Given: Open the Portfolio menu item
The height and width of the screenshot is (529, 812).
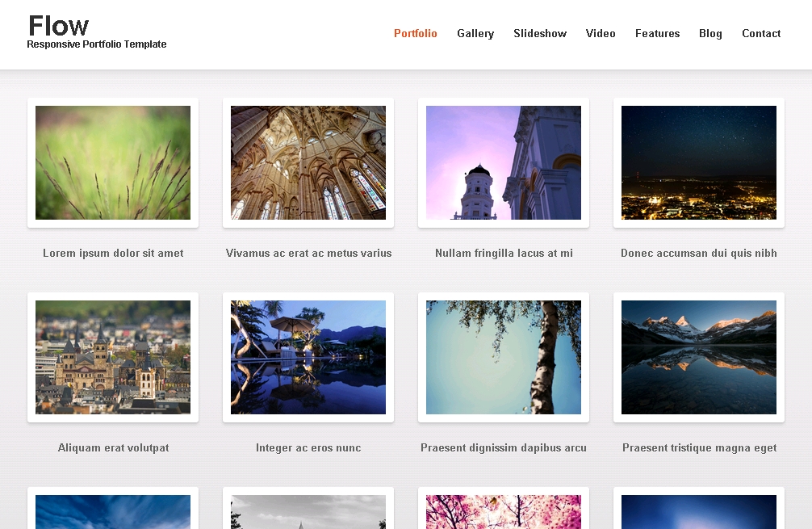Looking at the screenshot, I should pyautogui.click(x=415, y=34).
